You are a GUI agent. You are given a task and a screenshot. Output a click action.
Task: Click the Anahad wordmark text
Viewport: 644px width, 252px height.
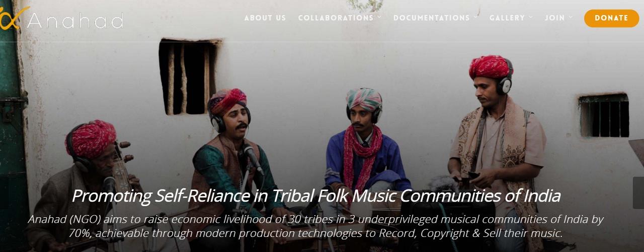[75, 21]
